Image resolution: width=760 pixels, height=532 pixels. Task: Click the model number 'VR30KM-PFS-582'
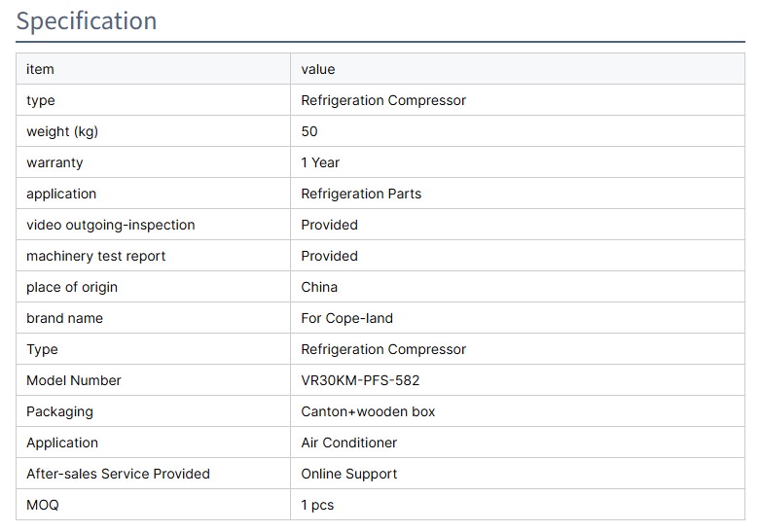coord(360,380)
